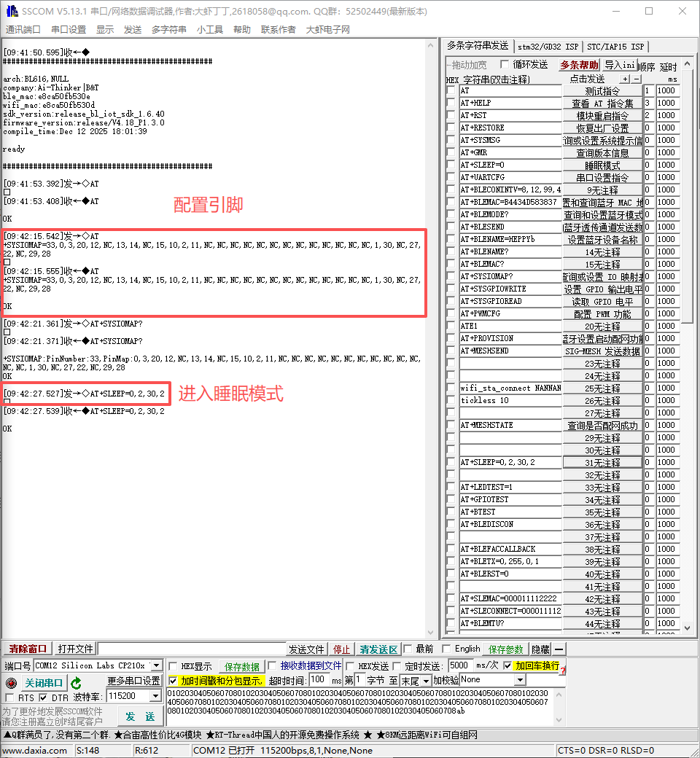
Task: Click 31无注释 button for AT+SLEEP=0,2,30,2
Action: (602, 463)
